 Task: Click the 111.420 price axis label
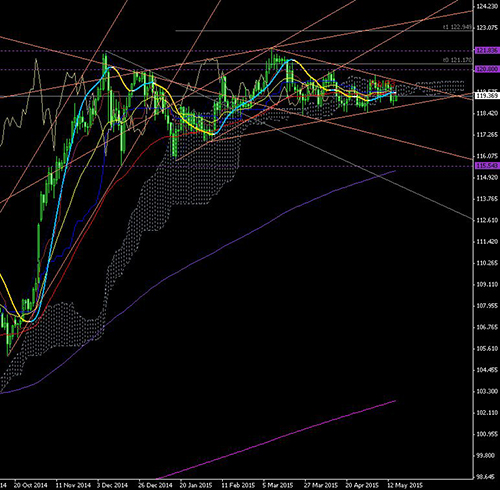tap(487, 242)
